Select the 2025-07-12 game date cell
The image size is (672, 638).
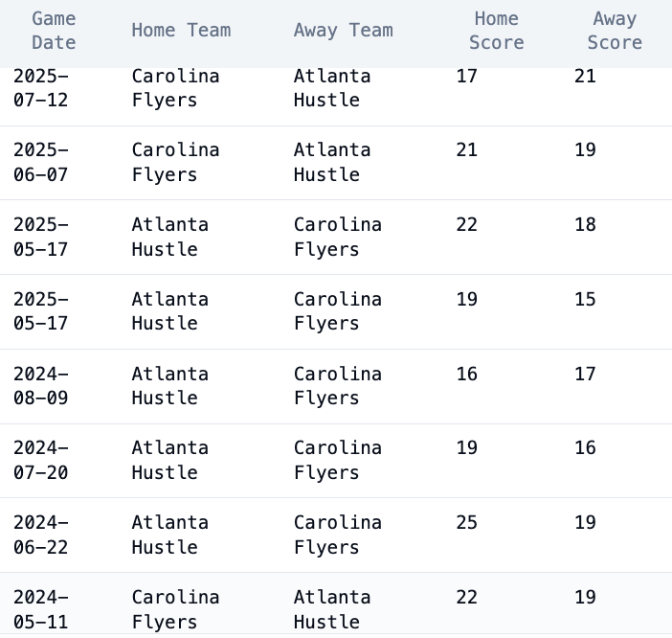[x=41, y=88]
